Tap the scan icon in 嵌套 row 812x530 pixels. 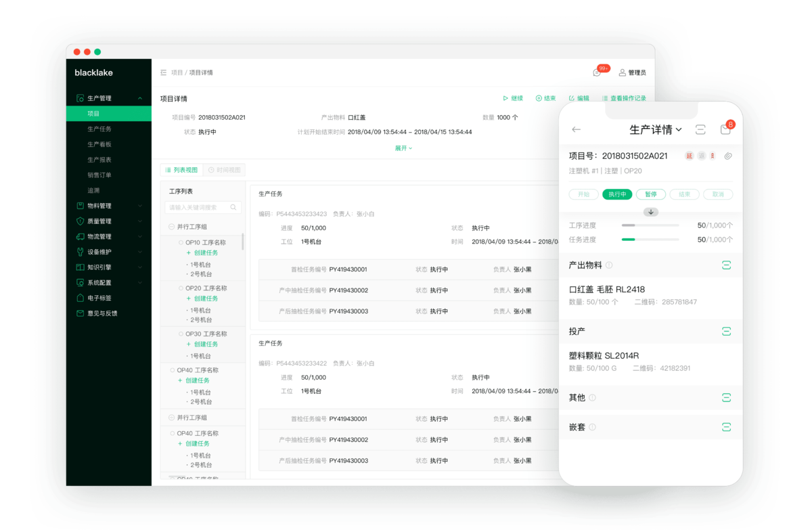coord(726,427)
